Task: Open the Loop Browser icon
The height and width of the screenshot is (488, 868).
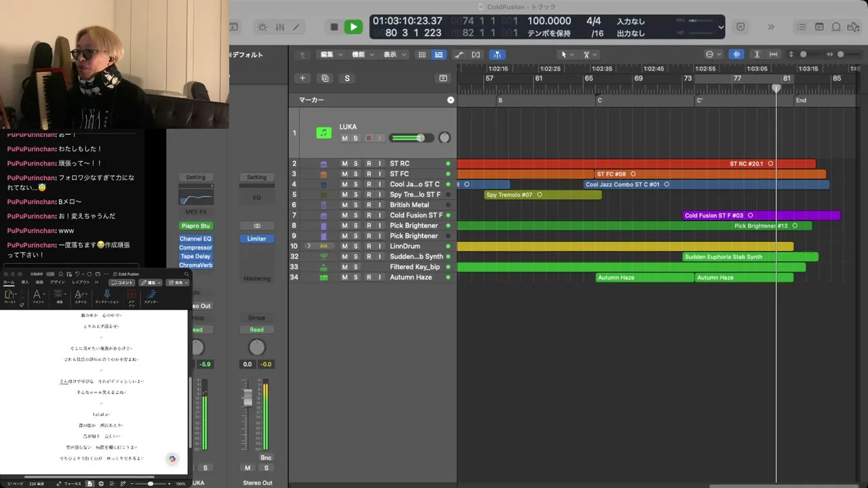Action: coord(836,27)
